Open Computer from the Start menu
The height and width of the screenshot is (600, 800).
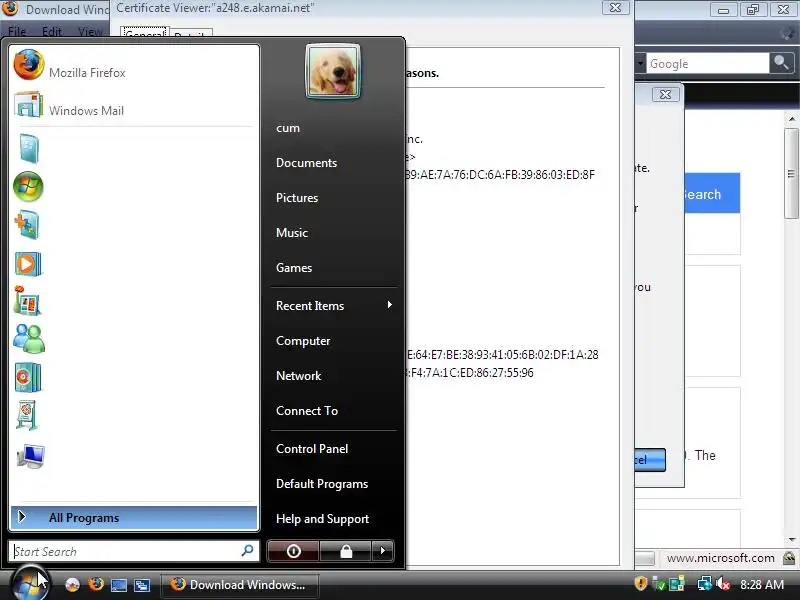tap(303, 341)
